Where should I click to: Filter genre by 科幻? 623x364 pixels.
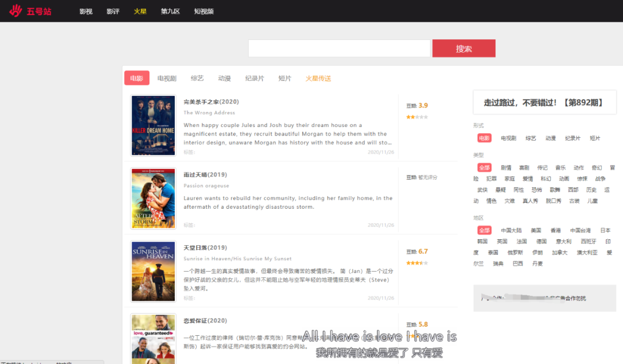546,179
